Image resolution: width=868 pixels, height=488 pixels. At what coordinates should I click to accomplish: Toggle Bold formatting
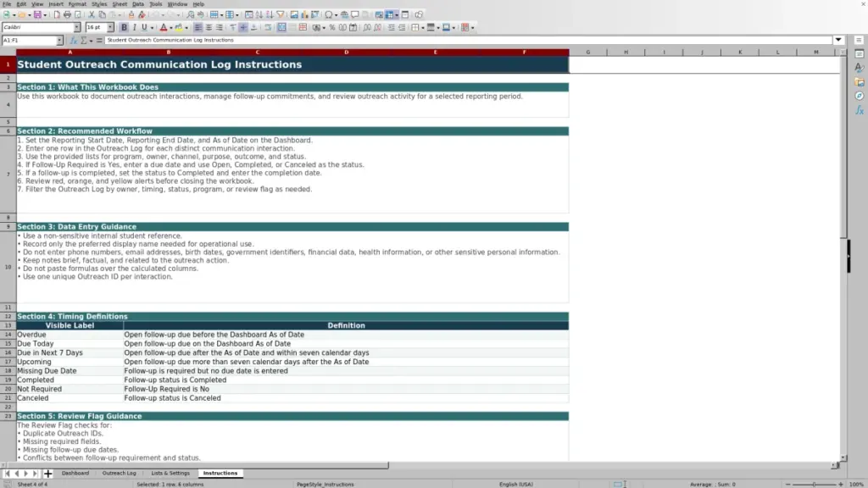click(x=124, y=27)
